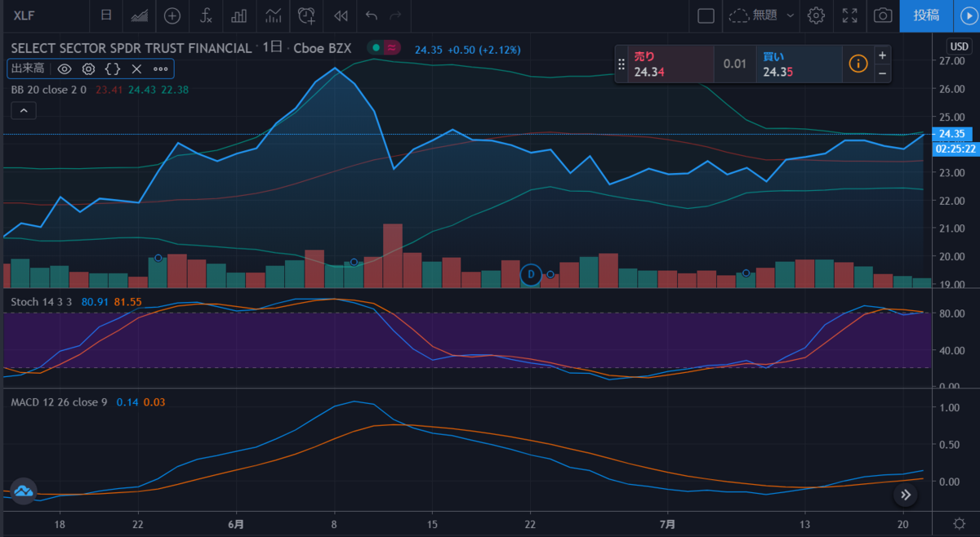Image resolution: width=980 pixels, height=537 pixels.
Task: Open chart settings via the gear icon
Action: [x=816, y=16]
